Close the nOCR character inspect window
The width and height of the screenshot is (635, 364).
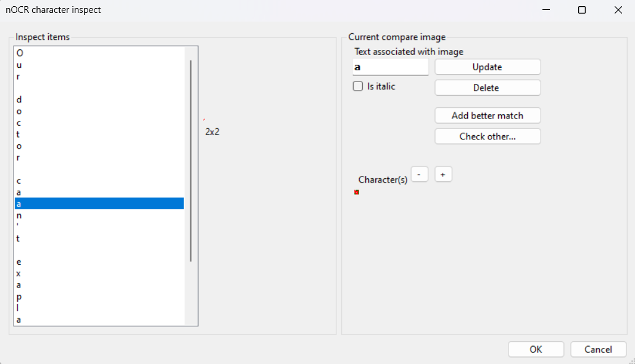point(618,10)
